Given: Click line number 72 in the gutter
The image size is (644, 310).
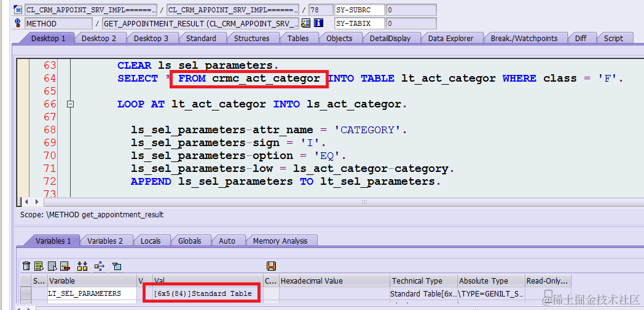Looking at the screenshot, I should (x=50, y=181).
